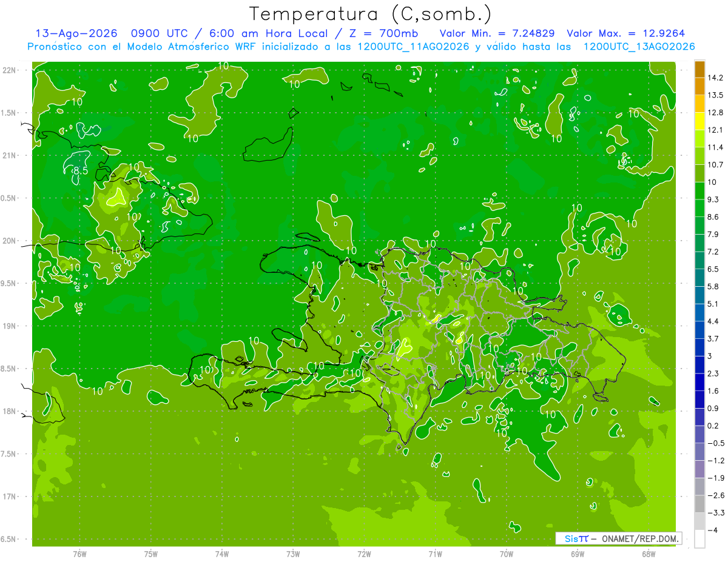Image resolution: width=728 pixels, height=562 pixels.
Task: Click the "21N" latitude axis label
Action: (x=10, y=155)
